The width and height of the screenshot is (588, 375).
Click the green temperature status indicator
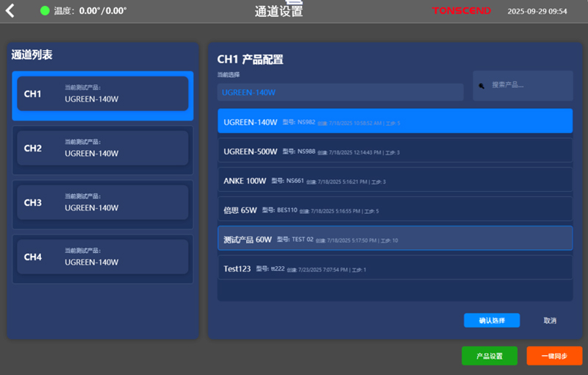click(45, 11)
